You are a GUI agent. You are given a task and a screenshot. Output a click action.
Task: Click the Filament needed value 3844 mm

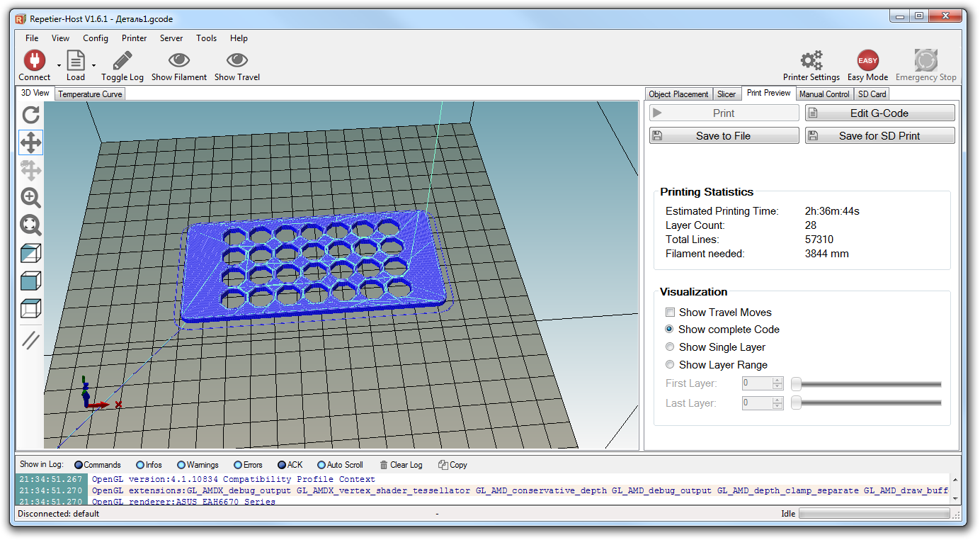click(826, 254)
